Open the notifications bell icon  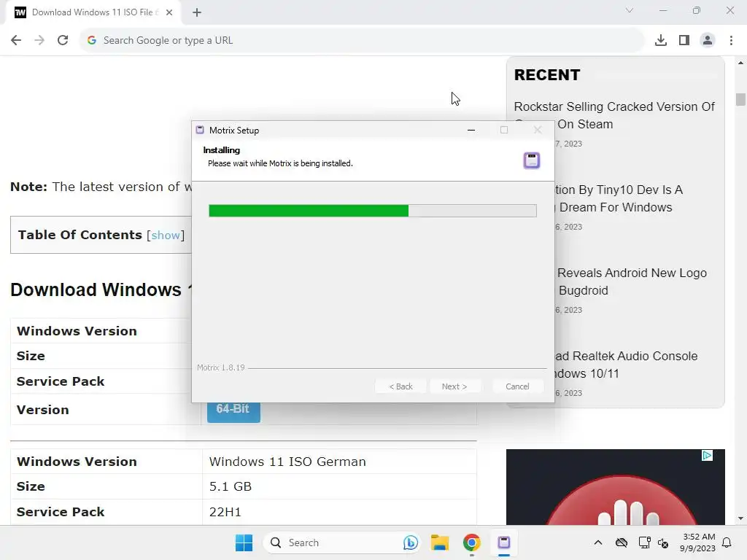coord(727,542)
